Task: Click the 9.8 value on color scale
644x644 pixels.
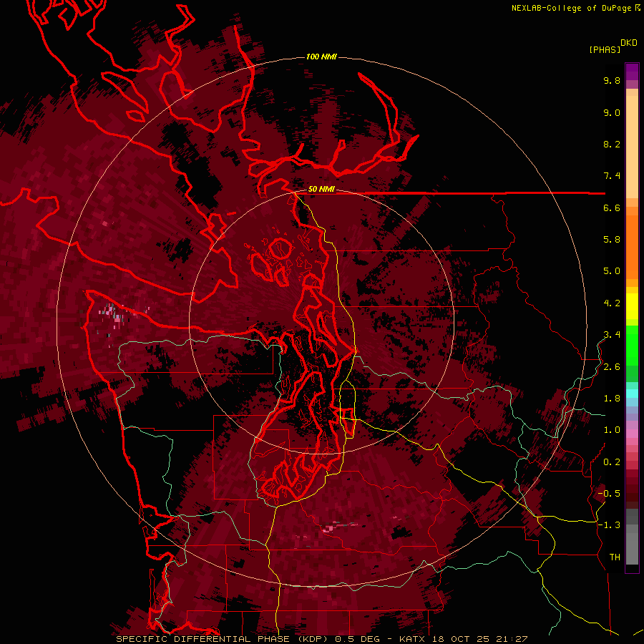Action: tap(612, 80)
